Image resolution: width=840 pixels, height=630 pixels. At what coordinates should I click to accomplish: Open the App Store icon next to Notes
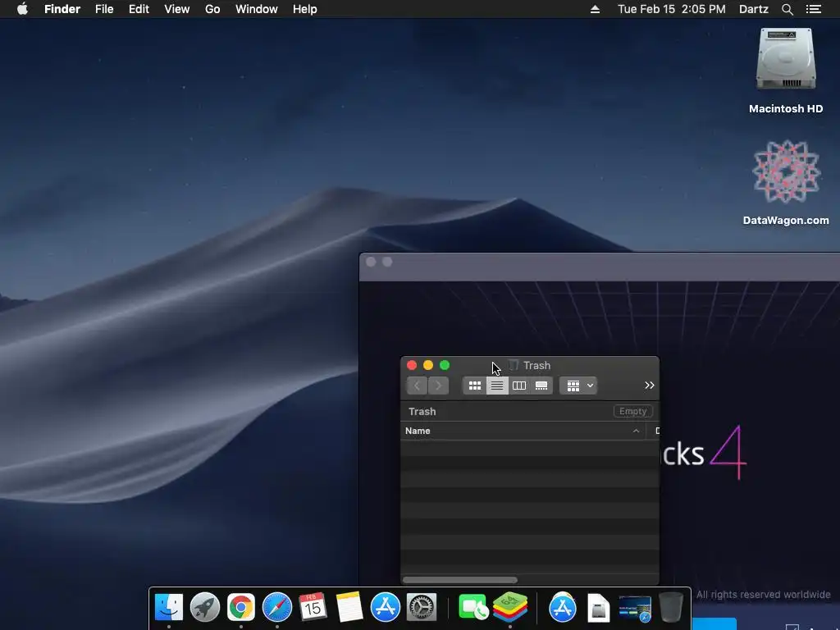(x=386, y=608)
